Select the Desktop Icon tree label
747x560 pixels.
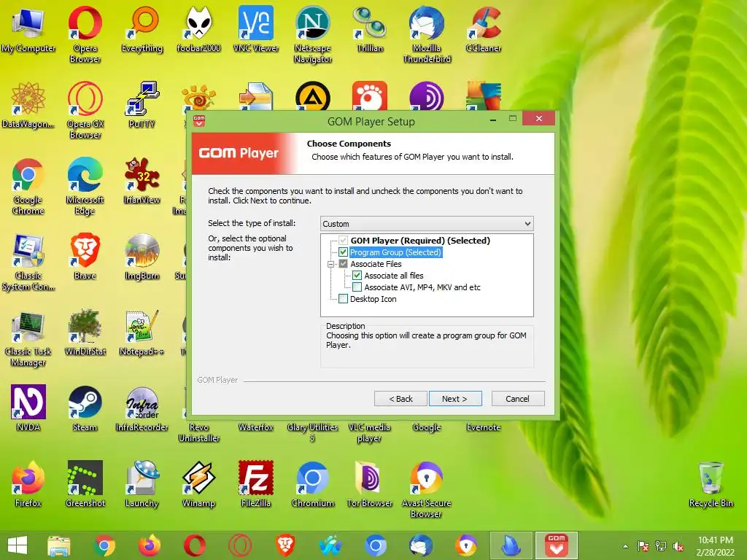[x=373, y=299]
